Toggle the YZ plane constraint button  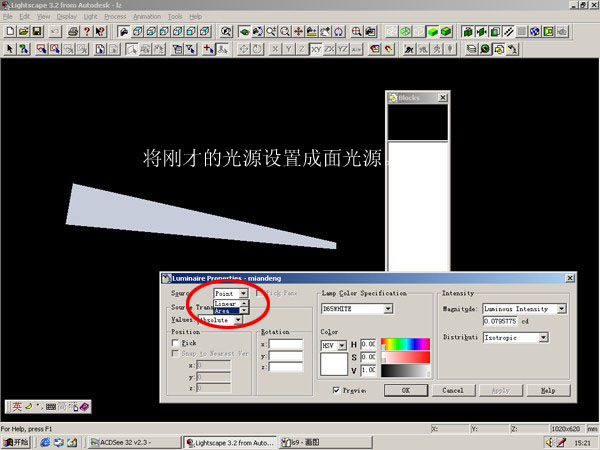pyautogui.click(x=343, y=49)
